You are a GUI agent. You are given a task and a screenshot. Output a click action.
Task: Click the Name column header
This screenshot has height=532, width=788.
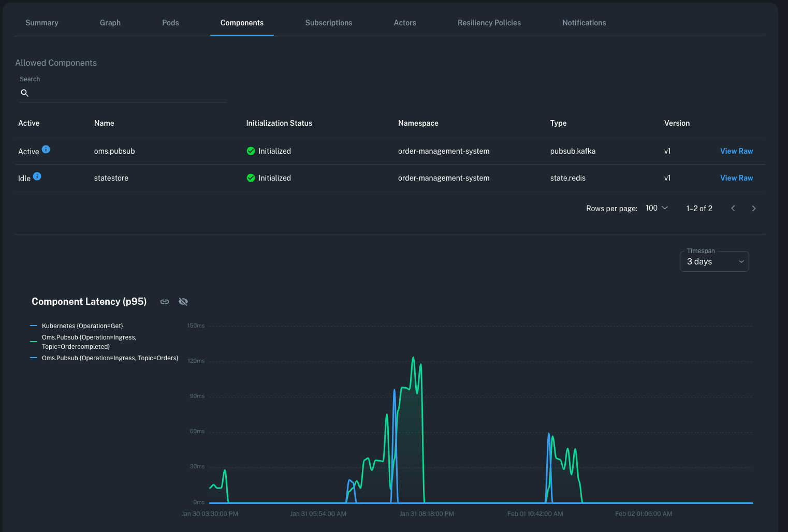104,123
